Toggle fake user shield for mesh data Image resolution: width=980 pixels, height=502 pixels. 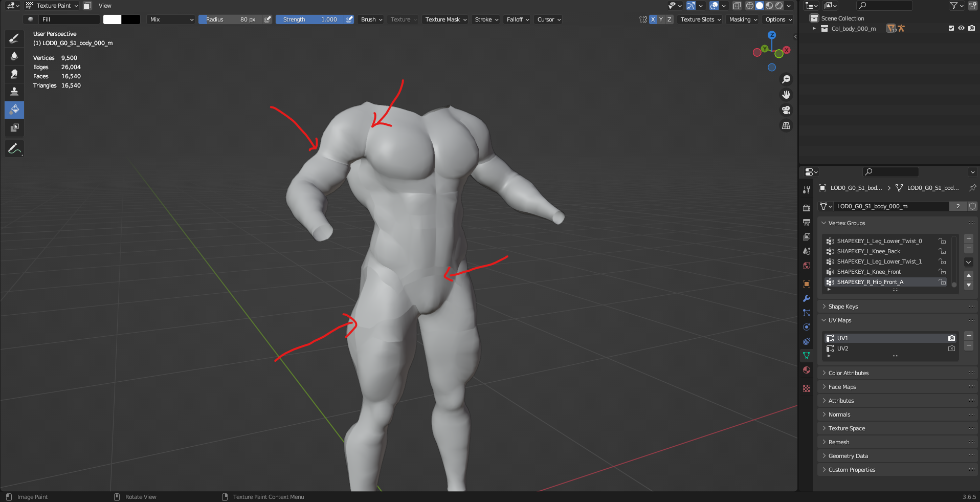pos(972,206)
